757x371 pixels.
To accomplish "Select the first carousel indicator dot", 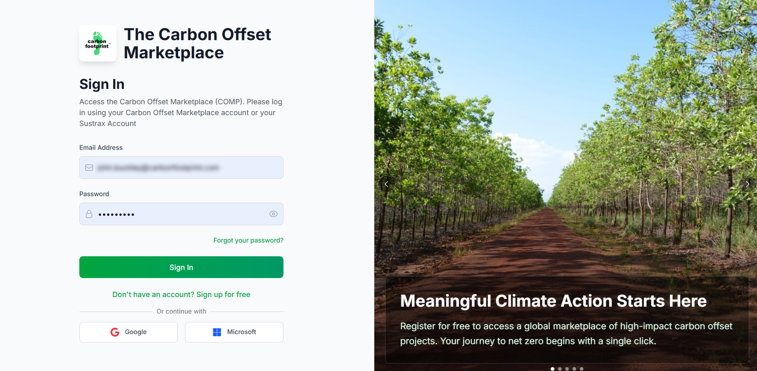I will pyautogui.click(x=552, y=369).
